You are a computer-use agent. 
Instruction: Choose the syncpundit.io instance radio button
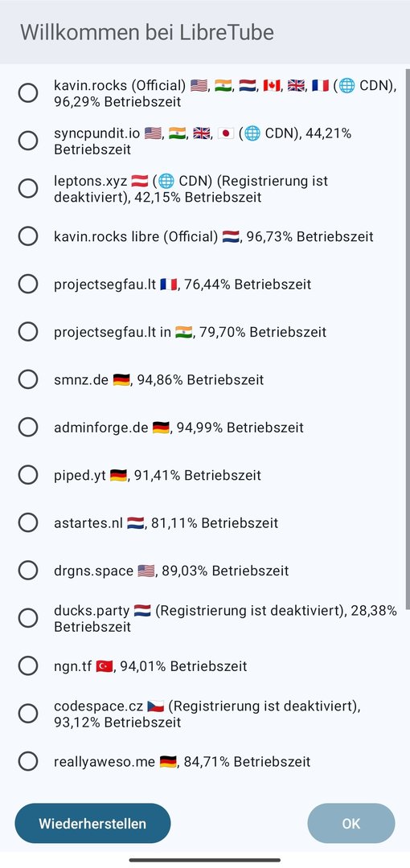[27, 141]
